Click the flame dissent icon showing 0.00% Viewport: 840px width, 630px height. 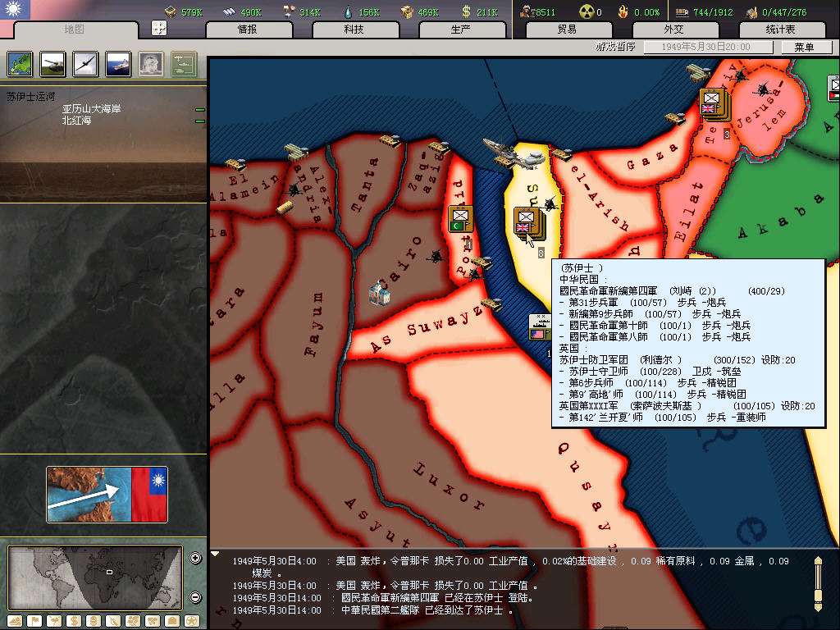pos(623,11)
